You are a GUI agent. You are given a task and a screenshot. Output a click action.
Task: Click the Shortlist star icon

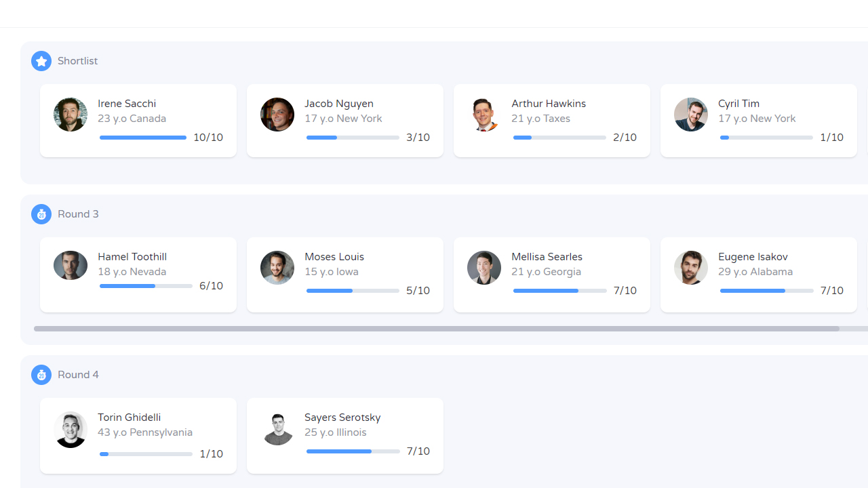point(41,61)
